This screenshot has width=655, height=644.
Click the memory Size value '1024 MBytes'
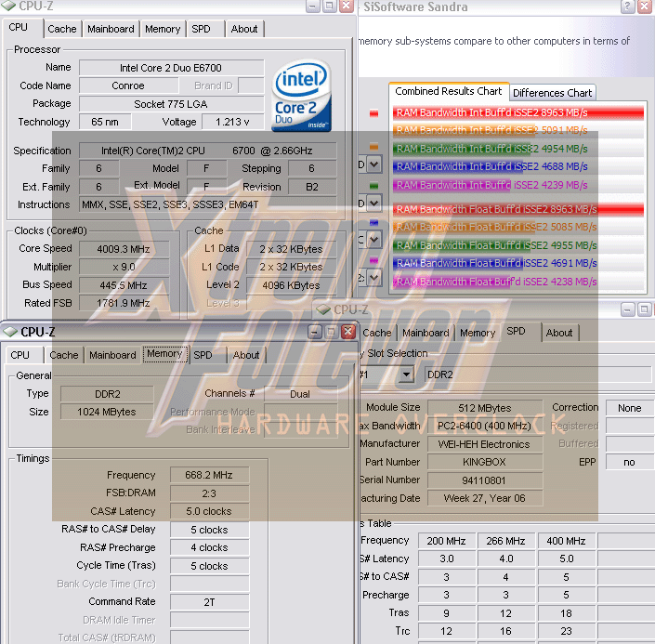[107, 412]
